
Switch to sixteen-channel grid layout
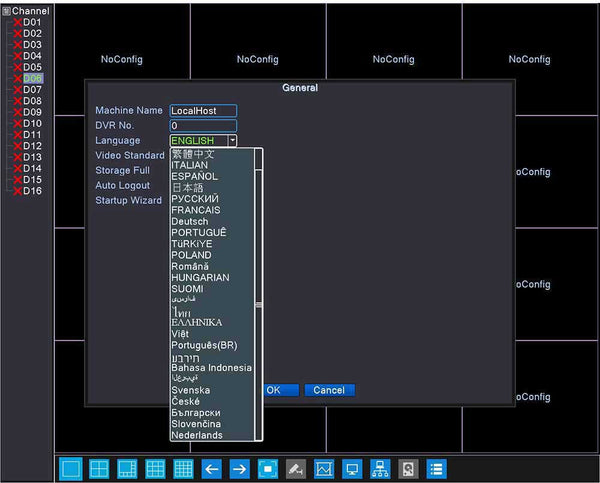tap(183, 468)
